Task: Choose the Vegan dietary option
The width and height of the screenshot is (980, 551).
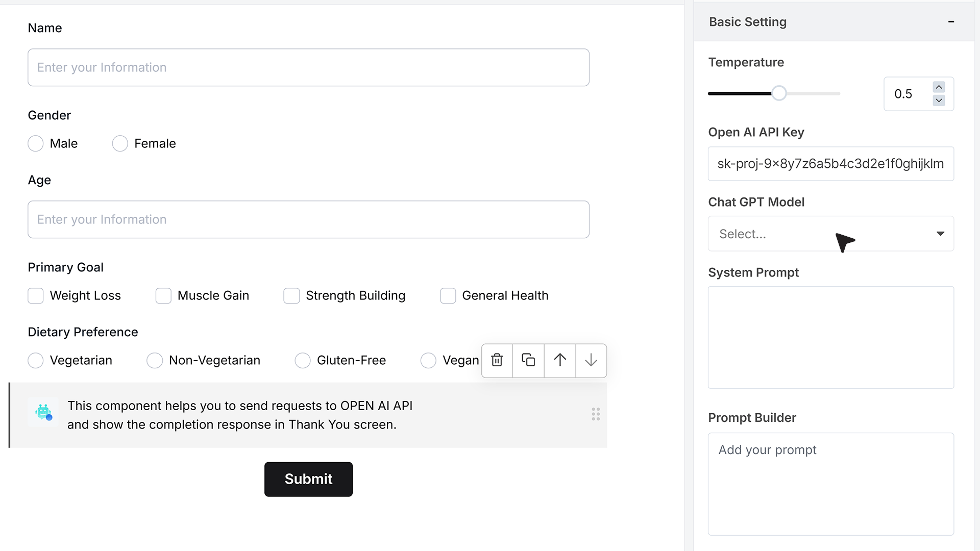Action: point(428,360)
